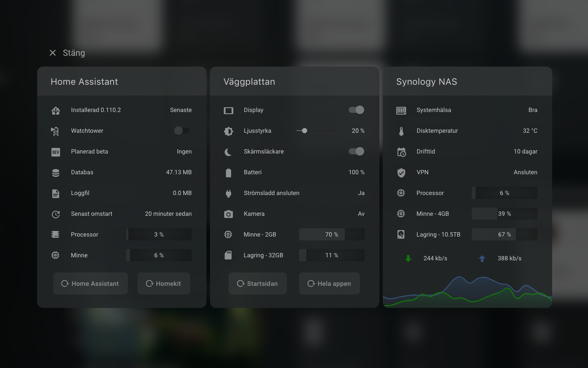Click the Display tablet icon
This screenshot has width=588, height=368.
[x=228, y=110]
